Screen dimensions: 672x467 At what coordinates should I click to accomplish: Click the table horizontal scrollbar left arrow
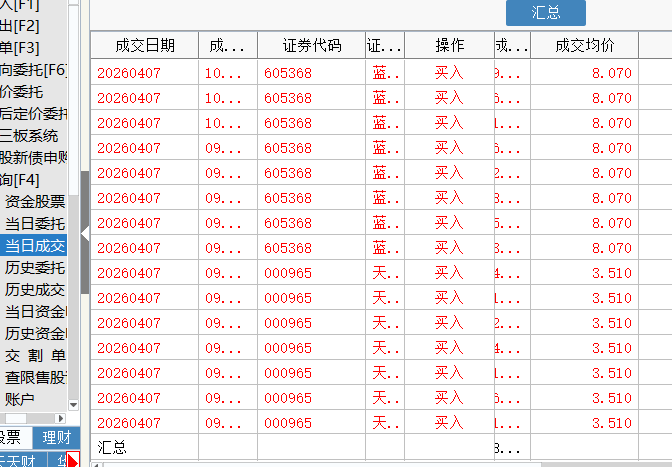click(96, 465)
